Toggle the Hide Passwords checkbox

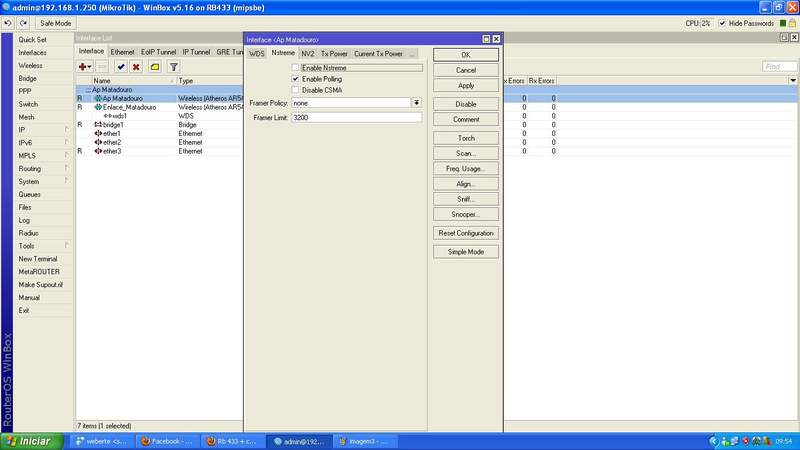[x=722, y=23]
